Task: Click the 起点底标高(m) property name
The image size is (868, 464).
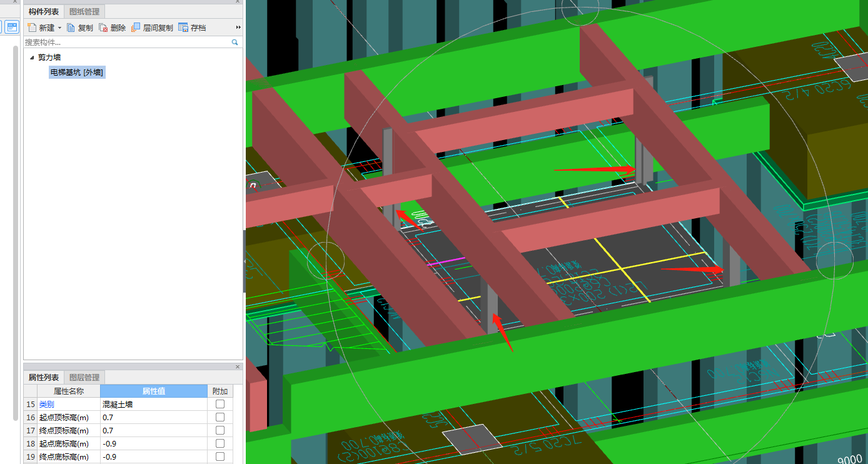Action: click(64, 444)
